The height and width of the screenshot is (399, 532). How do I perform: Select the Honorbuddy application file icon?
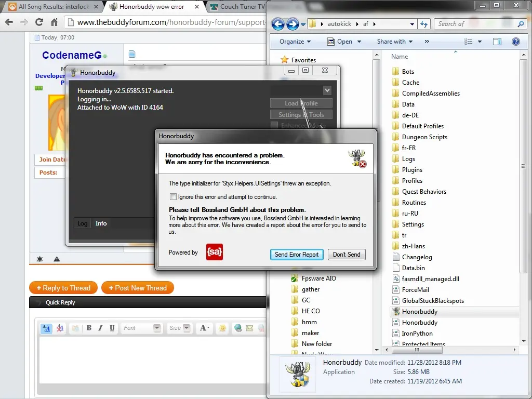pos(395,312)
